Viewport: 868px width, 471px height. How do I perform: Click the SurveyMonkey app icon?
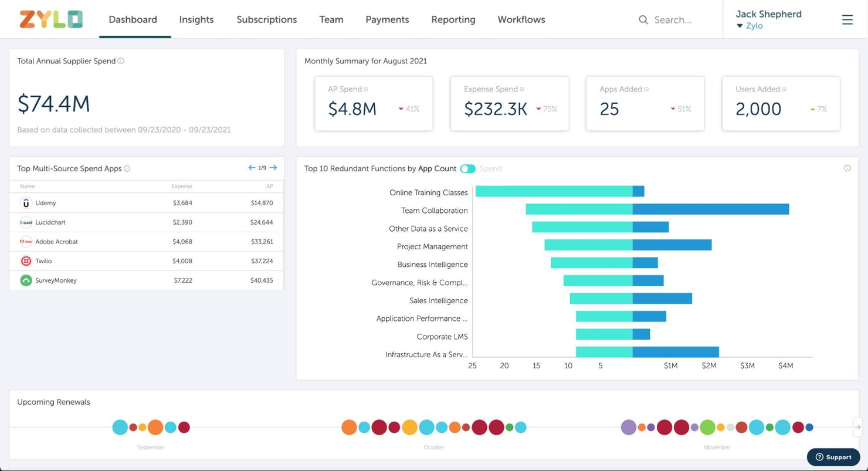click(x=26, y=280)
